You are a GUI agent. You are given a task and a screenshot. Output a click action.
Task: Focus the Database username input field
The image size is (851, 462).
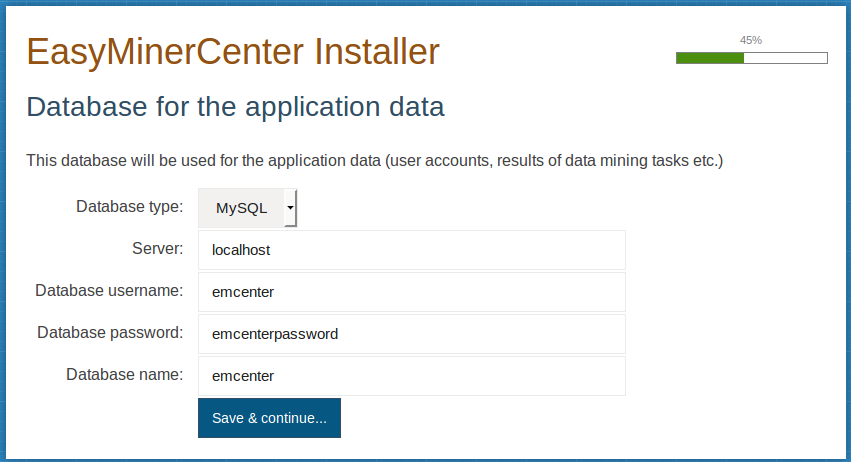pyautogui.click(x=411, y=292)
